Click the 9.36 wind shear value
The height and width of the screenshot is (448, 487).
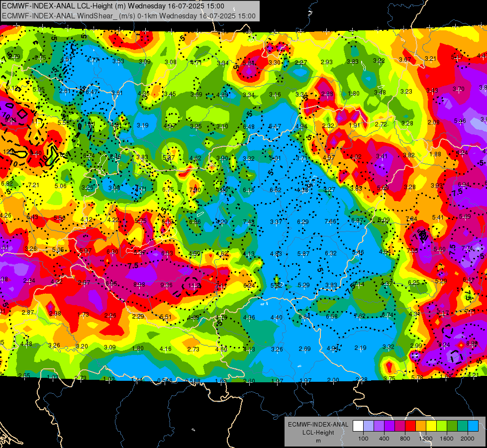pyautogui.click(x=167, y=285)
